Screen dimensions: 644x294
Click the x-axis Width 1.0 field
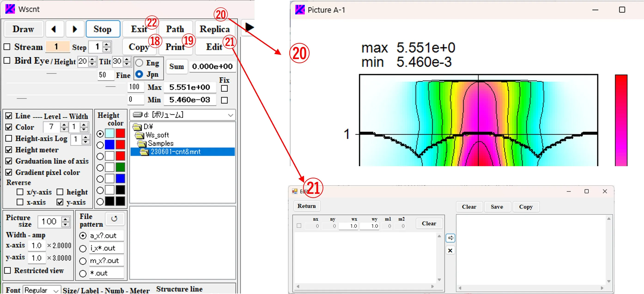tap(37, 246)
